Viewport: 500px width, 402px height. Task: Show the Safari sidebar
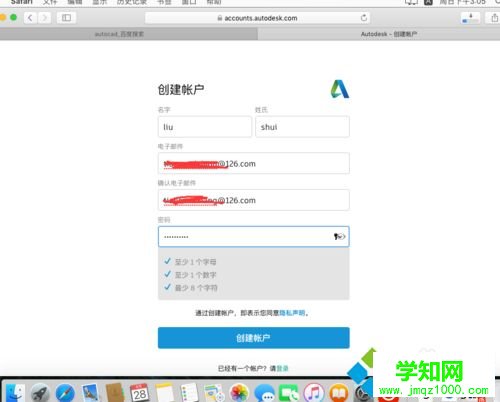coord(66,18)
